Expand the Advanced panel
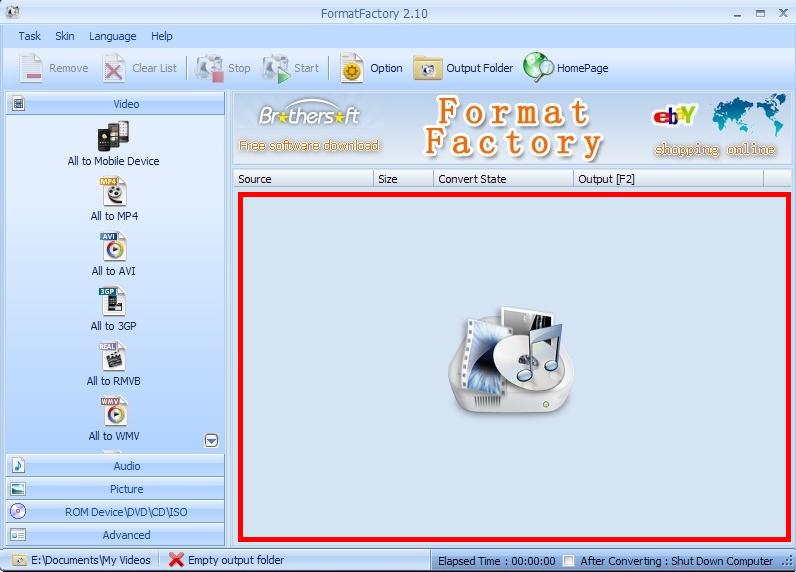The width and height of the screenshot is (796, 572). point(115,535)
